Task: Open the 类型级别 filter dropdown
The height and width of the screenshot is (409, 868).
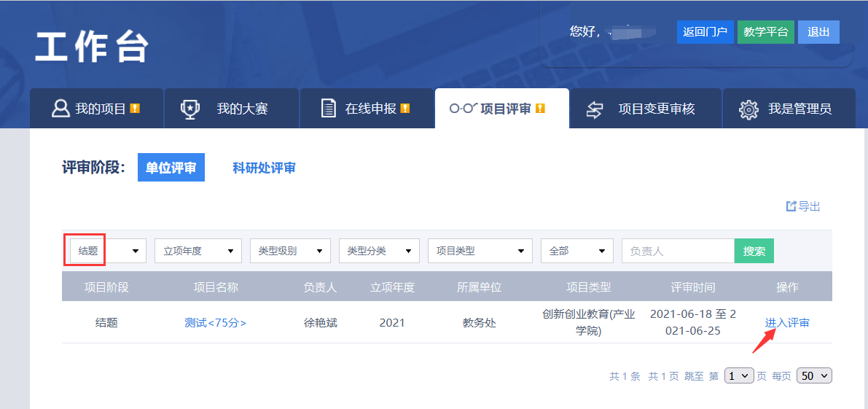Action: [290, 251]
